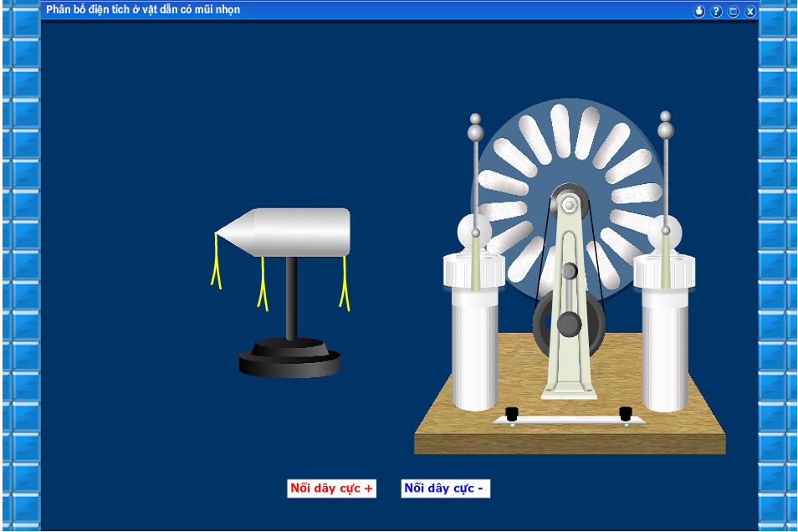
Task: Close the simulation with the X icon
Action: (750, 11)
